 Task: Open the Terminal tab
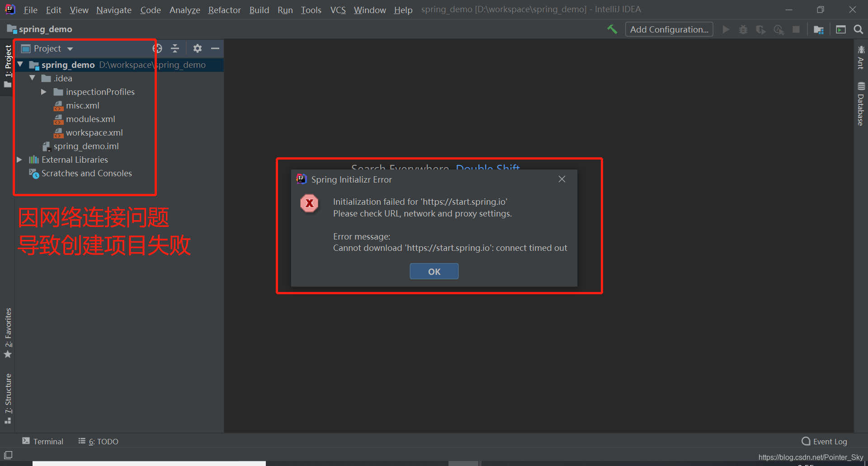click(43, 442)
